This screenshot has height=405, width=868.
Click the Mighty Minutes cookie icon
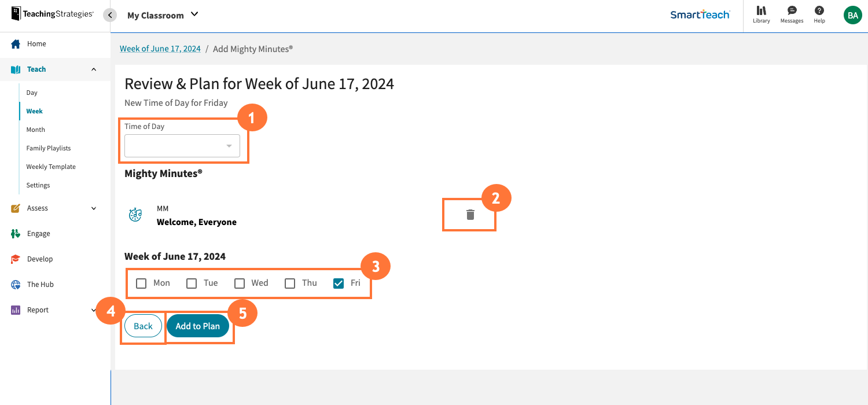135,215
